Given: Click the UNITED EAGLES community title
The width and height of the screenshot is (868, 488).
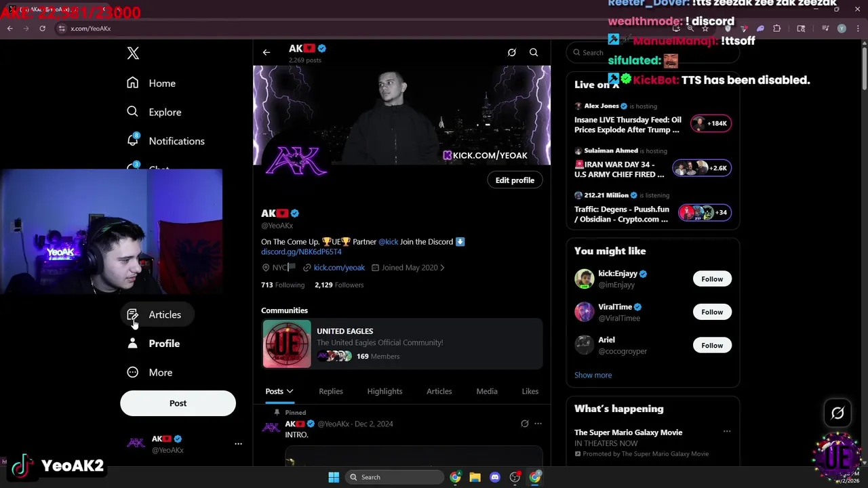Looking at the screenshot, I should coord(345,331).
